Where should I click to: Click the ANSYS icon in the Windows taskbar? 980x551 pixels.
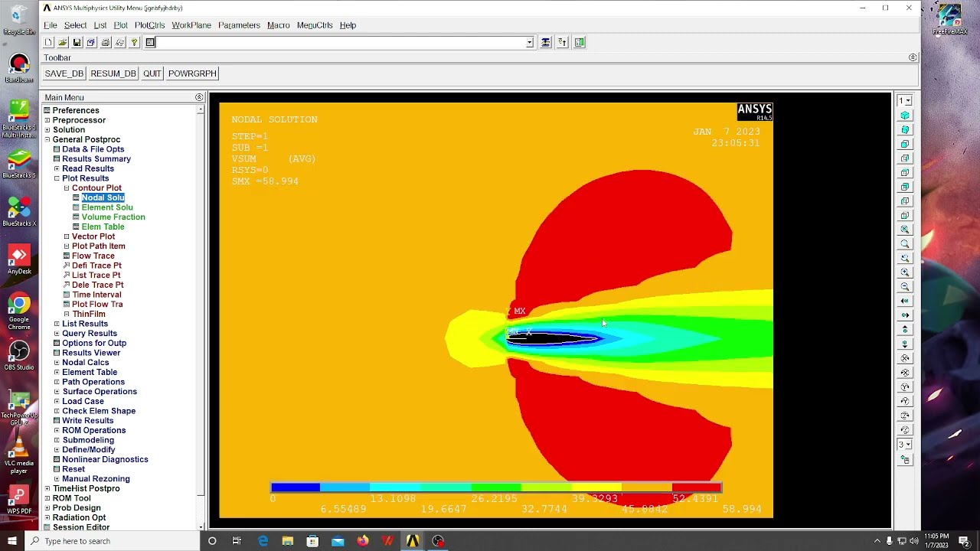pyautogui.click(x=413, y=541)
